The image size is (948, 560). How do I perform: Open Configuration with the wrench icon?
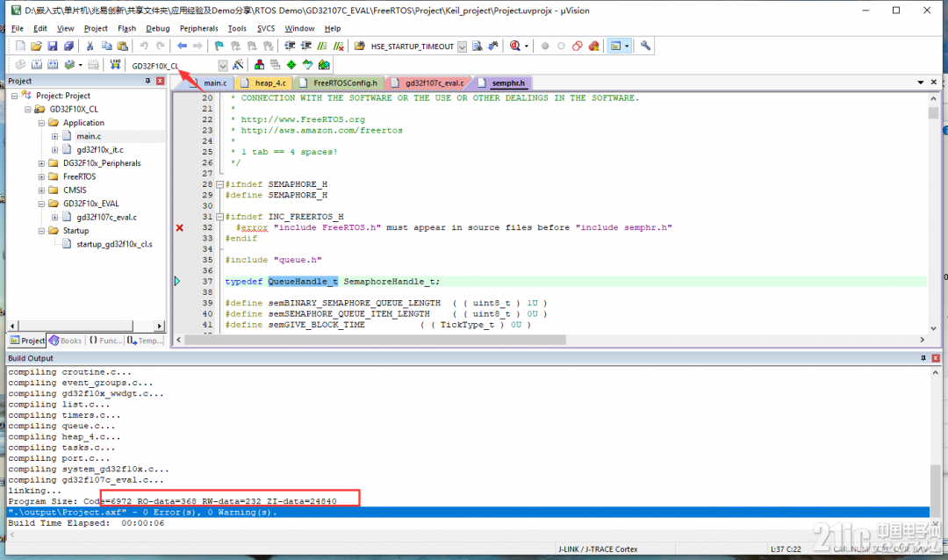(646, 46)
